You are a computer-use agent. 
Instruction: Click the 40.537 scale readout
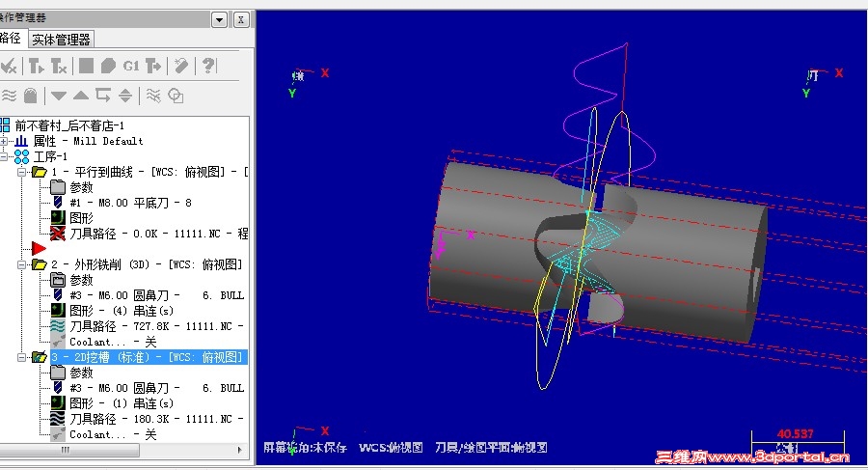tap(795, 434)
